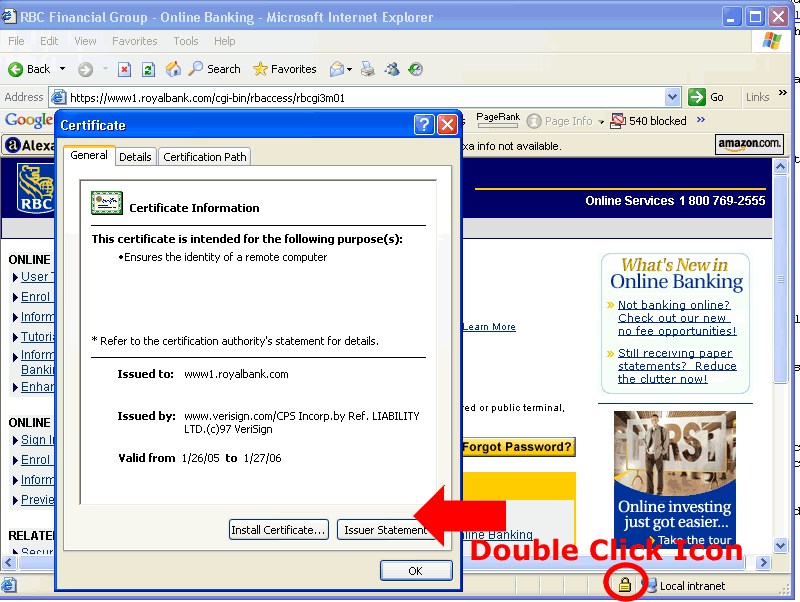The height and width of the screenshot is (602, 800).
Task: Click the amazon.com button on Alexa toolbar
Action: (x=749, y=145)
